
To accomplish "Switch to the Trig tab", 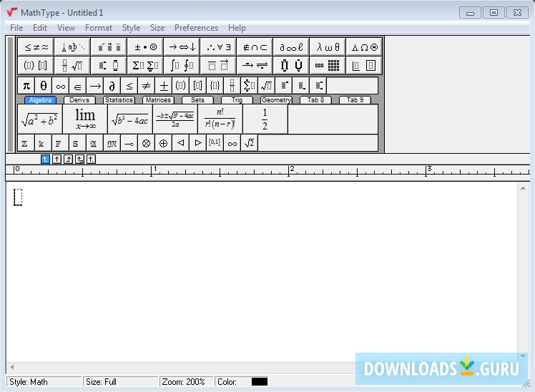I will click(237, 100).
